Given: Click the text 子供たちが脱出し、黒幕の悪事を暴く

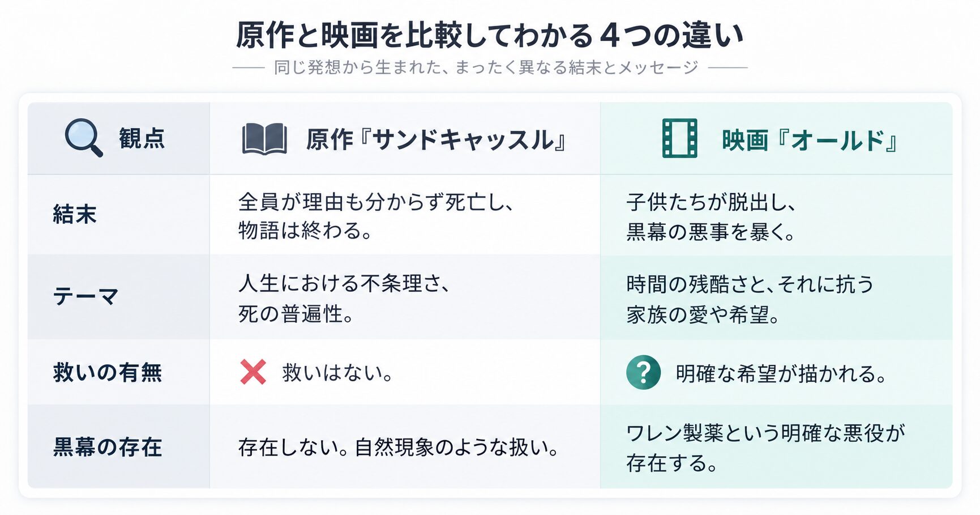Looking at the screenshot, I should tap(712, 217).
